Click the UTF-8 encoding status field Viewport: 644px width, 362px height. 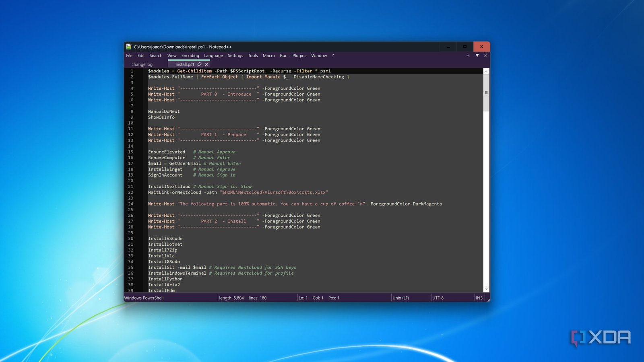(438, 298)
